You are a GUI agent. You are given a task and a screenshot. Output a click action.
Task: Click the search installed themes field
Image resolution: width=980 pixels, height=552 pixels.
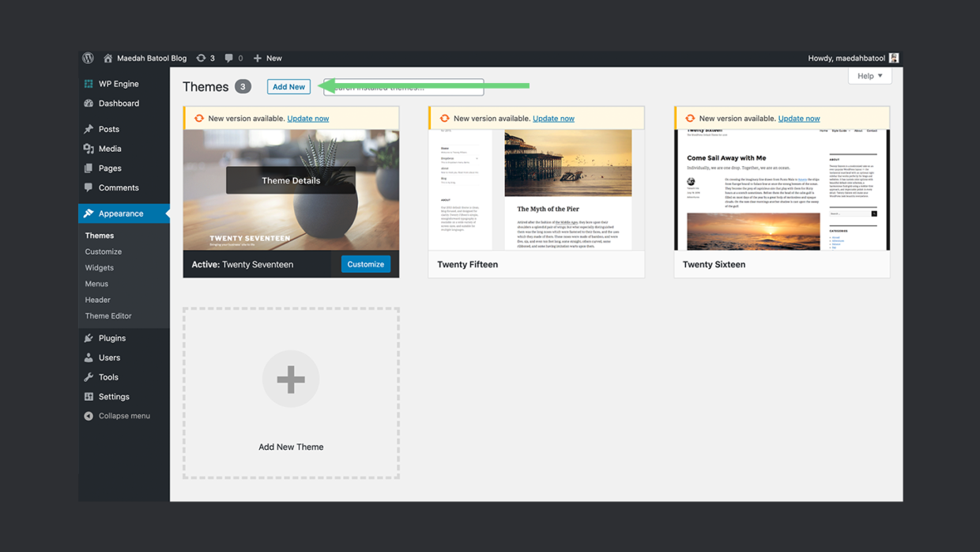coord(404,87)
